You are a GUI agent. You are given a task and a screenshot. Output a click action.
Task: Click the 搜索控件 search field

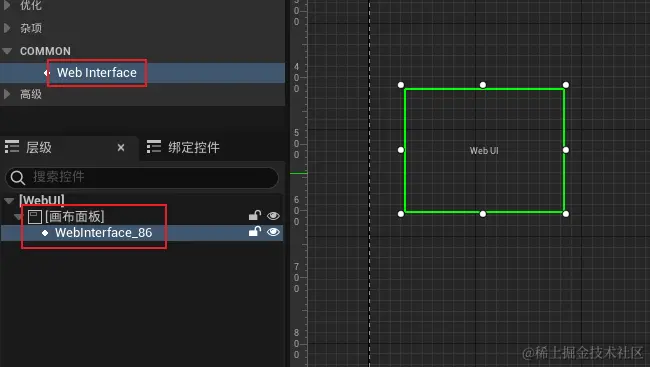(x=142, y=177)
